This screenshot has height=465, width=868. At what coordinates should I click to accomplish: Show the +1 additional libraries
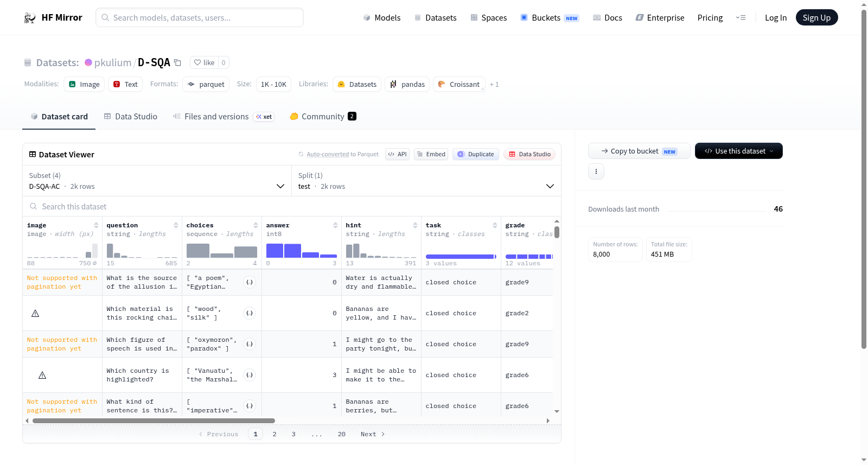(494, 85)
